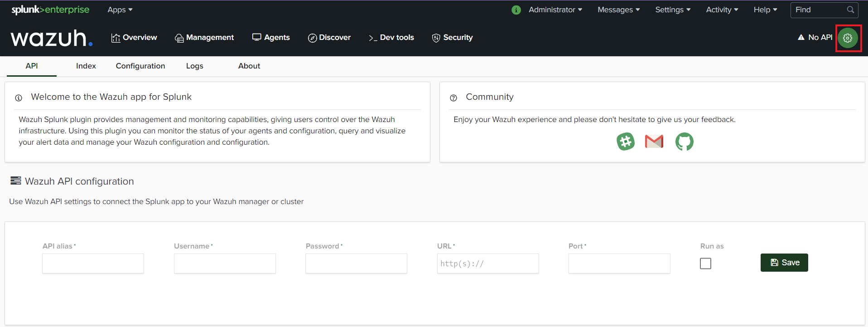Save the API configuration
This screenshot has width=868, height=327.
tap(784, 263)
